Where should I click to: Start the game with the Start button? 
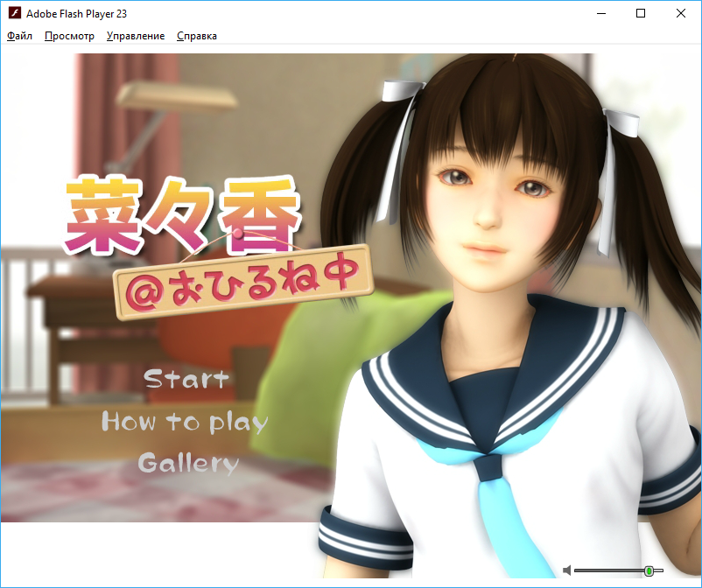point(186,379)
